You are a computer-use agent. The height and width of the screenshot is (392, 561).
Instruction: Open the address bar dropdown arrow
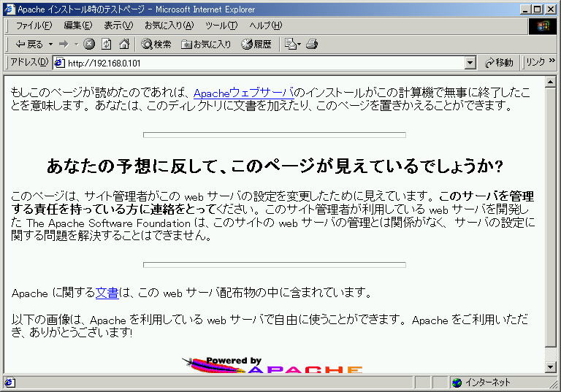point(470,63)
